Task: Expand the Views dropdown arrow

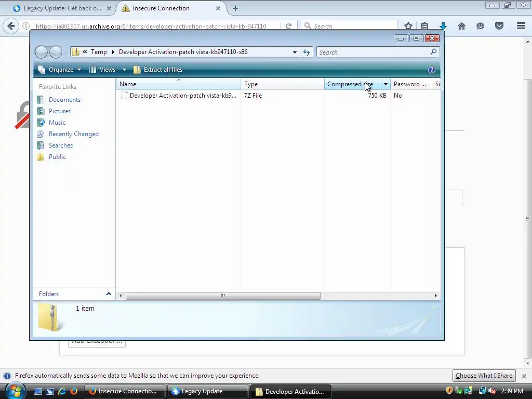Action: tap(124, 70)
